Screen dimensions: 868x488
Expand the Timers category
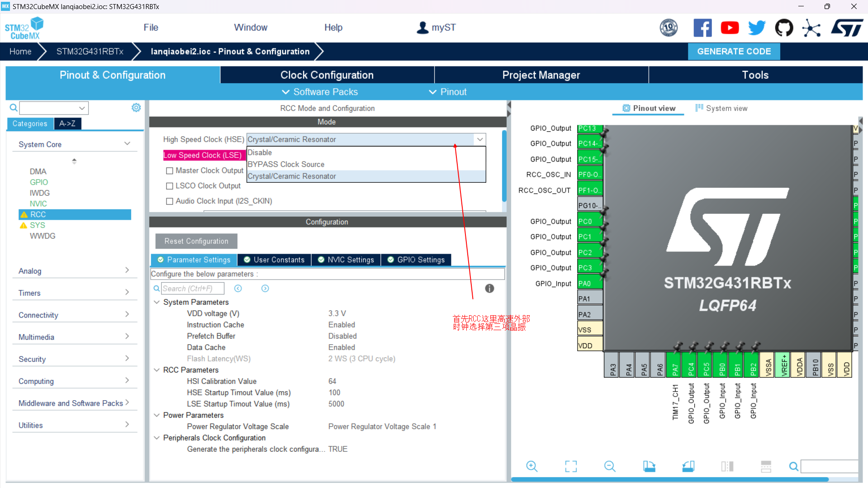pyautogui.click(x=72, y=293)
